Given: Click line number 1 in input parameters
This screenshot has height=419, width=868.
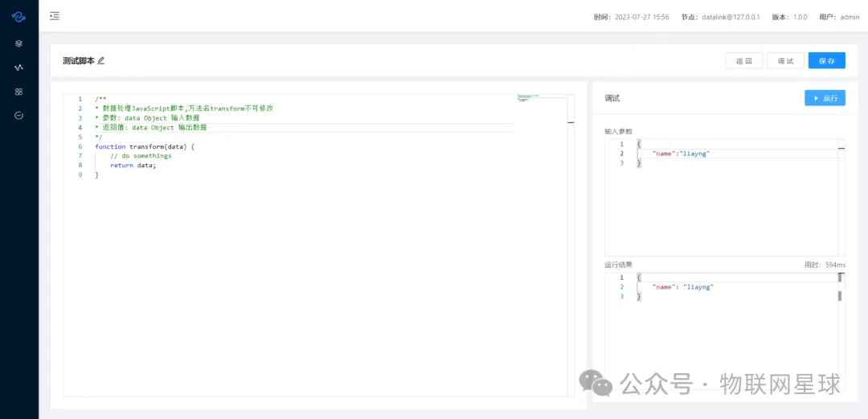Looking at the screenshot, I should [621, 144].
